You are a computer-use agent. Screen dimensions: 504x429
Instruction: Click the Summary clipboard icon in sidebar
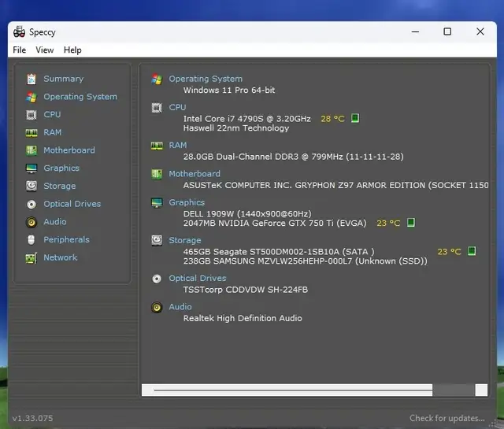click(x=31, y=79)
